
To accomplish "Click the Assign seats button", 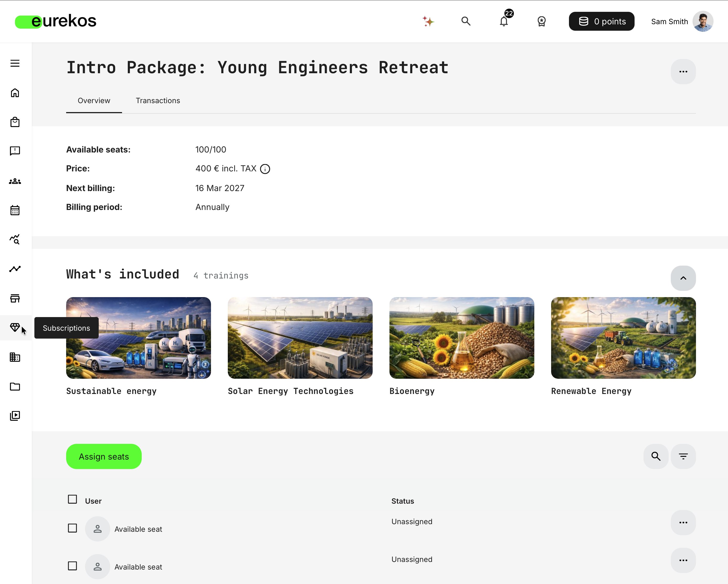I will pos(104,456).
